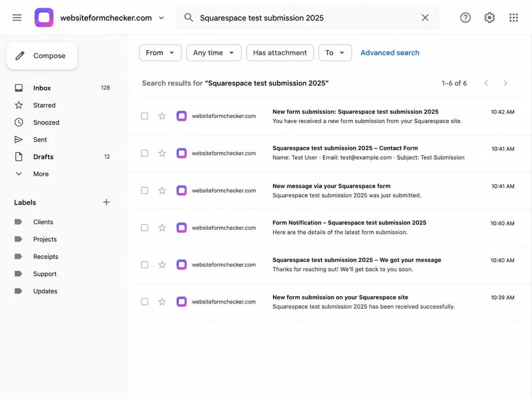
Task: Open "New form submission on your Squarespace site" email
Action: pos(330,302)
